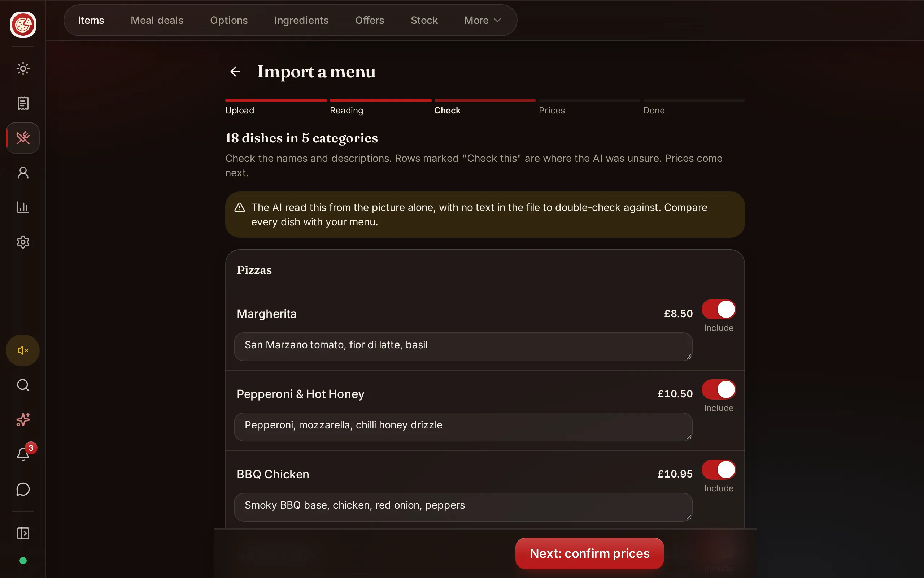Open the Stock tab
This screenshot has height=578, width=924.
coord(424,20)
